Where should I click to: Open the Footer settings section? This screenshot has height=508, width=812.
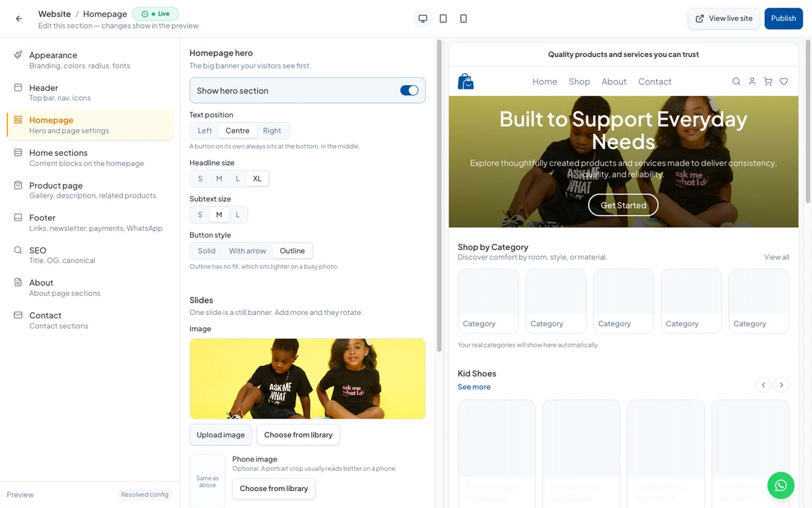89,223
